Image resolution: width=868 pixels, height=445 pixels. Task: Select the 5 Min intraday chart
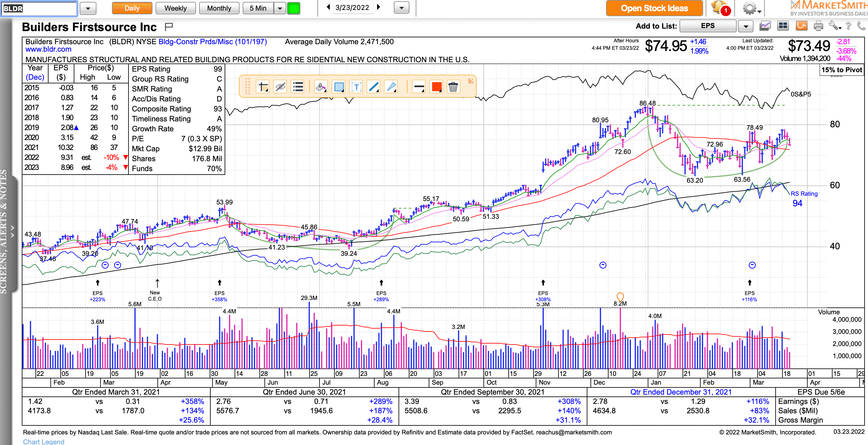pyautogui.click(x=258, y=8)
